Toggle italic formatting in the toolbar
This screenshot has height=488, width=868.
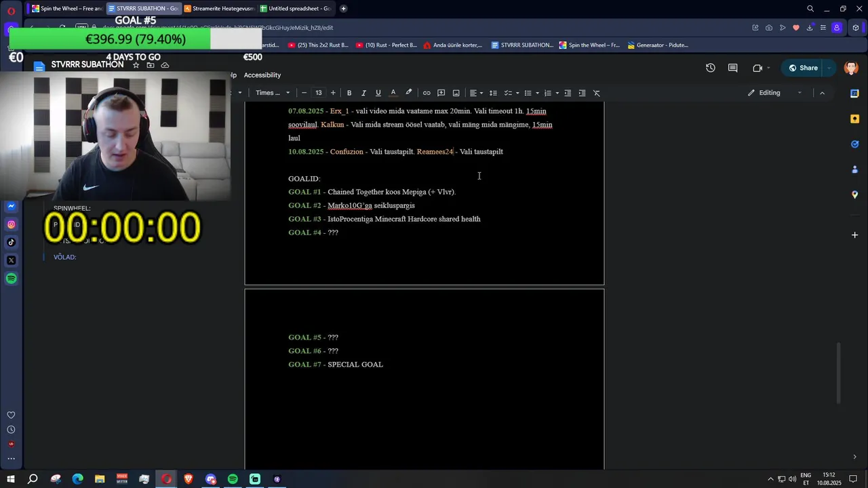tap(363, 93)
